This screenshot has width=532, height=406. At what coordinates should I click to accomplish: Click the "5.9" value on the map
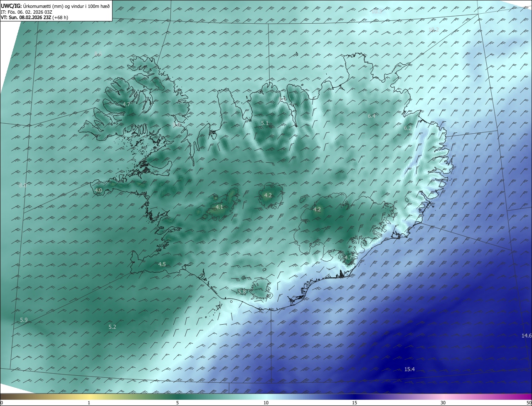click(x=24, y=320)
